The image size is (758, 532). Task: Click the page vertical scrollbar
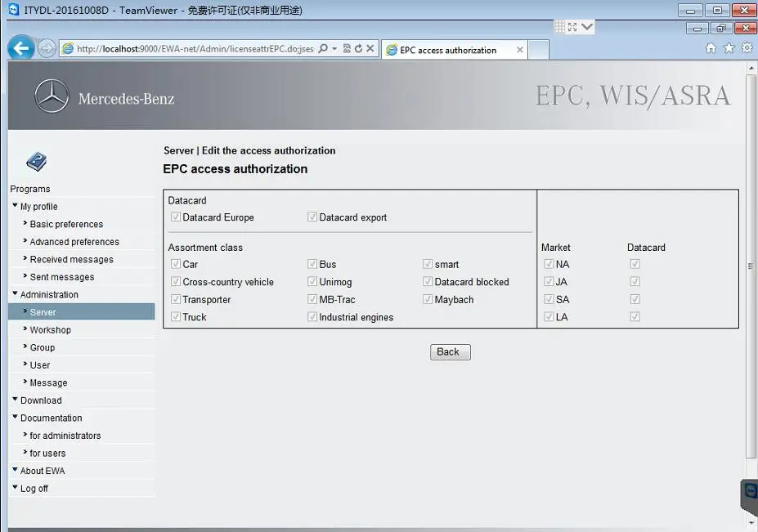(x=751, y=266)
